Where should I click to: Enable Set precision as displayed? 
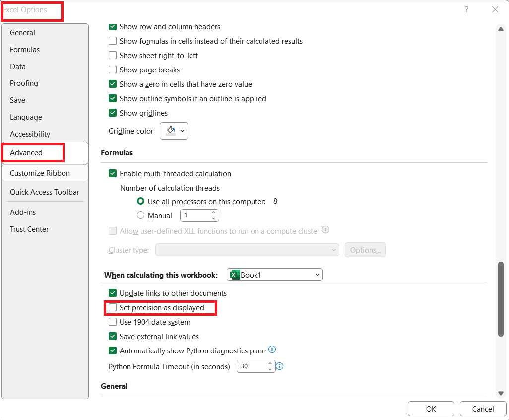click(x=113, y=308)
